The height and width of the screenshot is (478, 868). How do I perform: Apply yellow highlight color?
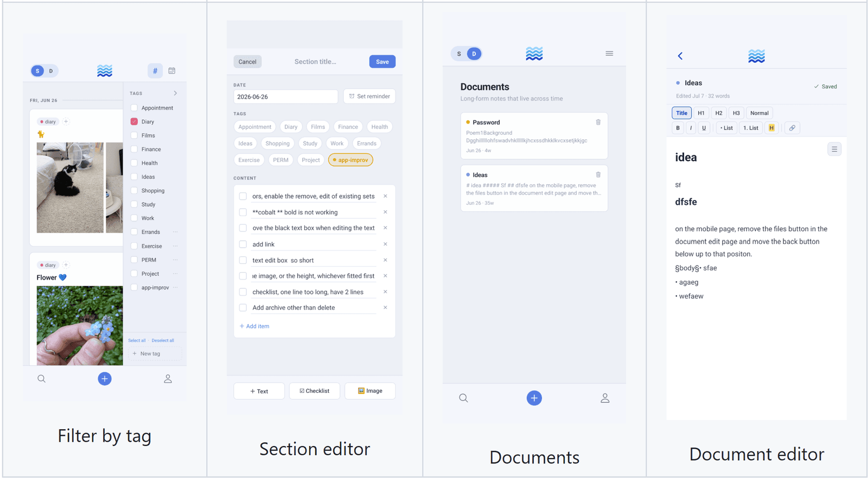771,128
